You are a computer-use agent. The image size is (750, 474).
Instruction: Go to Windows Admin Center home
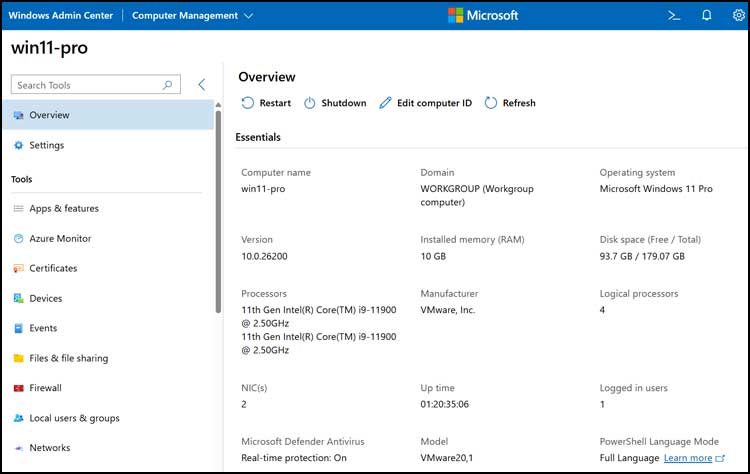click(x=61, y=15)
